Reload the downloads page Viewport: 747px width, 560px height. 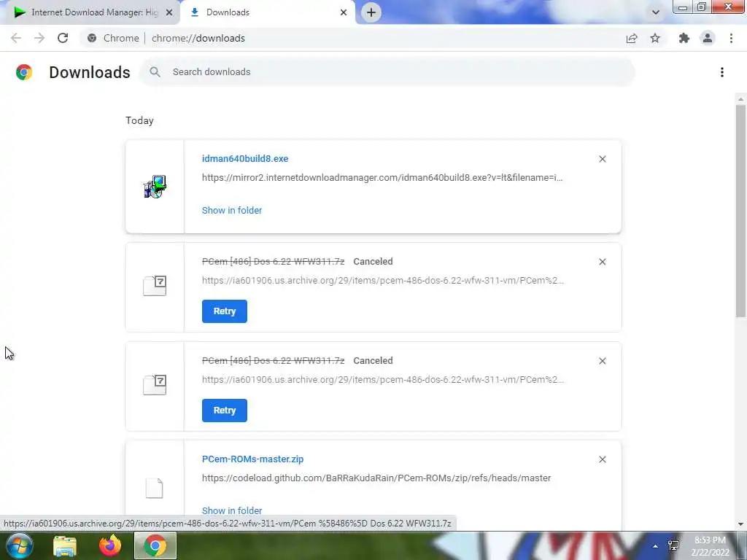tap(63, 38)
